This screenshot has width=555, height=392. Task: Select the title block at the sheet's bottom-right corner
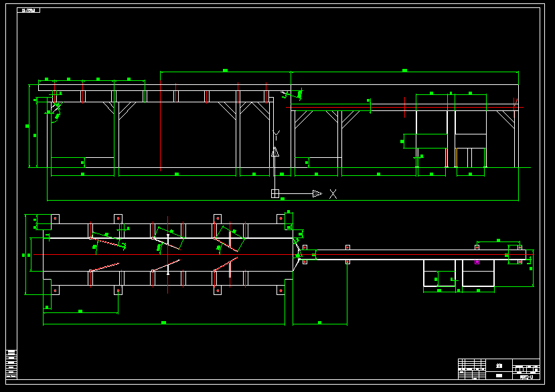click(499, 369)
